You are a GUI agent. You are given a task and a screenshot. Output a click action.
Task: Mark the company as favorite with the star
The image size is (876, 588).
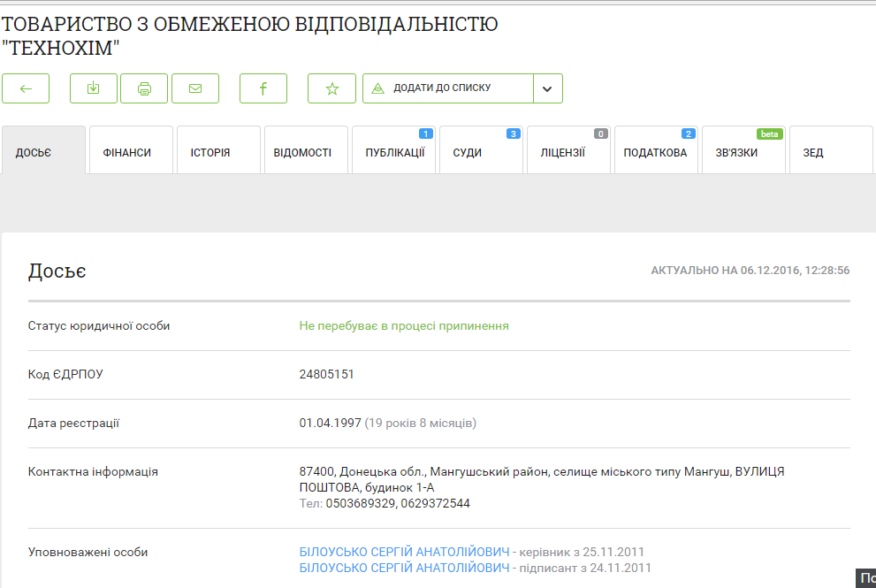pyautogui.click(x=331, y=88)
